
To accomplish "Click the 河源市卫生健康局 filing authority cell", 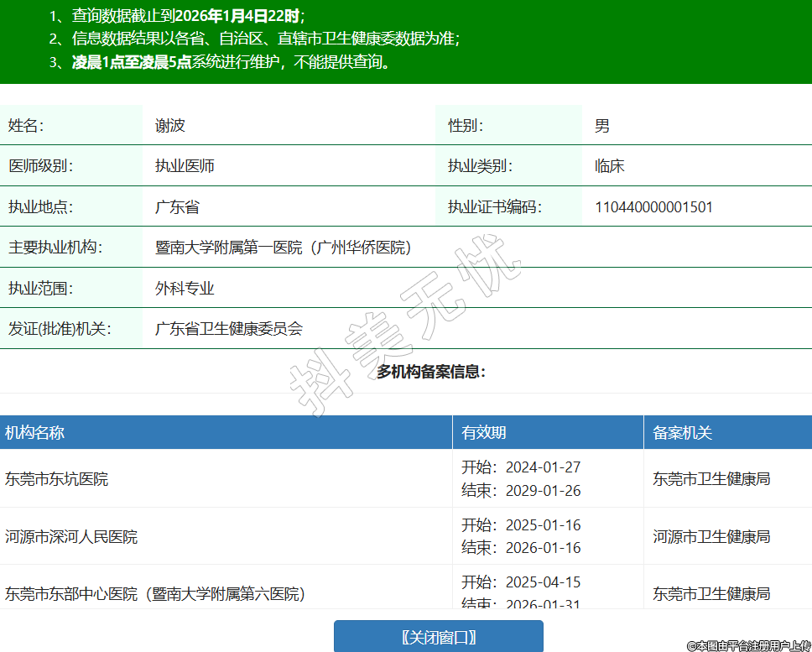I will coord(711,536).
